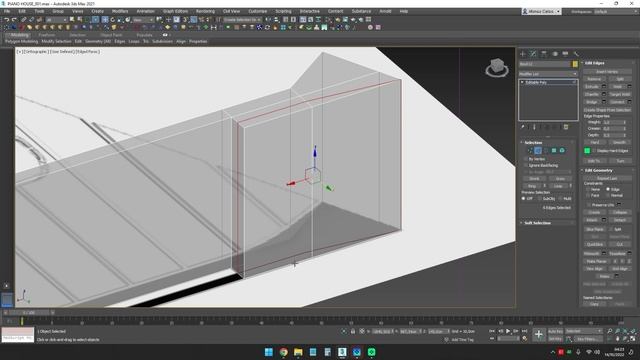Viewport: 640px width, 360px height.
Task: Click the Pin Stack icon
Action: click(x=522, y=127)
